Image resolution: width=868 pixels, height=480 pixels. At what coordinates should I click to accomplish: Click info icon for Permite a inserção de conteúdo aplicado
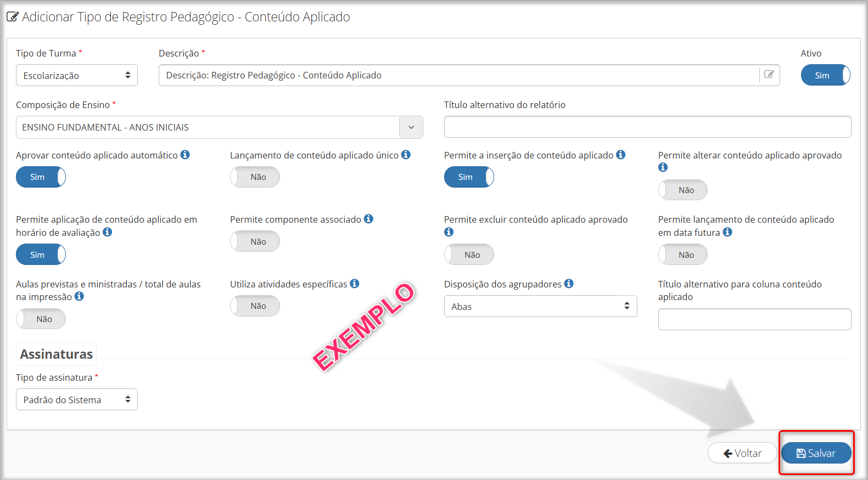(620, 155)
